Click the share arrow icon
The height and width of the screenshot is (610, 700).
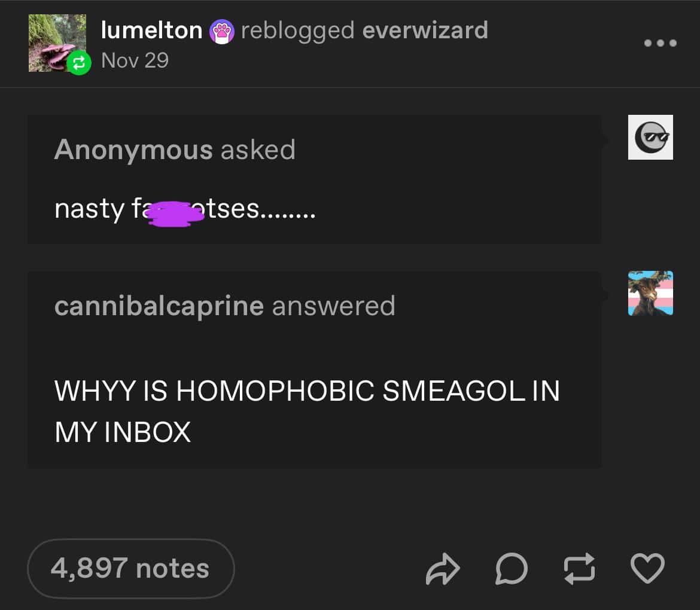(442, 569)
